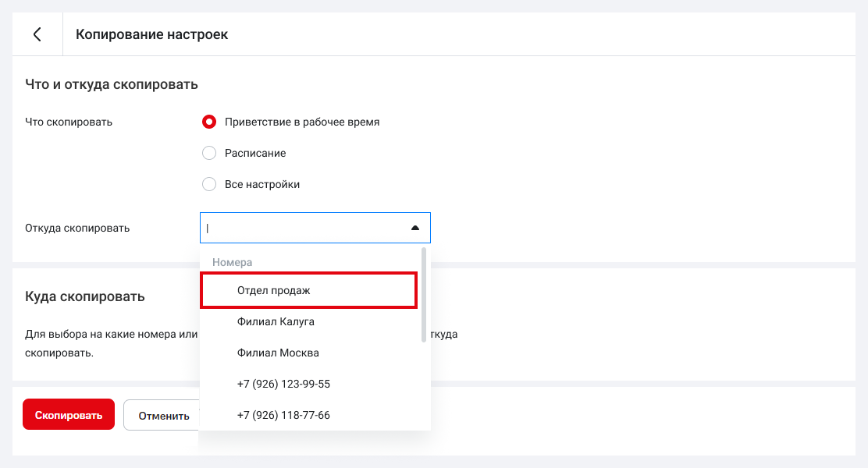Select the "Приветствие в рабочее время" radio button
The height and width of the screenshot is (468, 868).
tap(209, 122)
